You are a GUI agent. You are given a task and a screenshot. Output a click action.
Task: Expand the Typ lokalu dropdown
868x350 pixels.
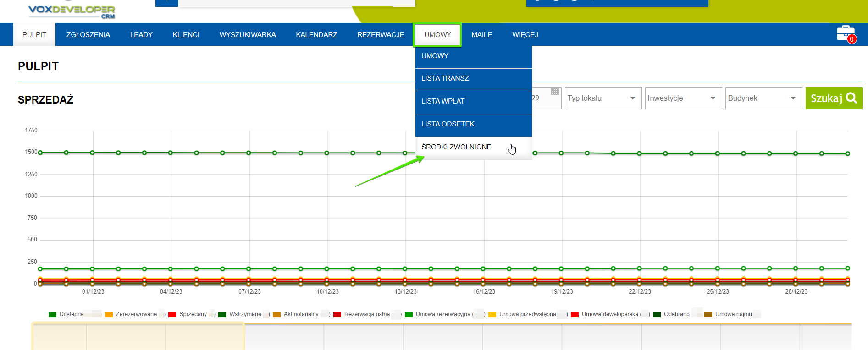603,98
